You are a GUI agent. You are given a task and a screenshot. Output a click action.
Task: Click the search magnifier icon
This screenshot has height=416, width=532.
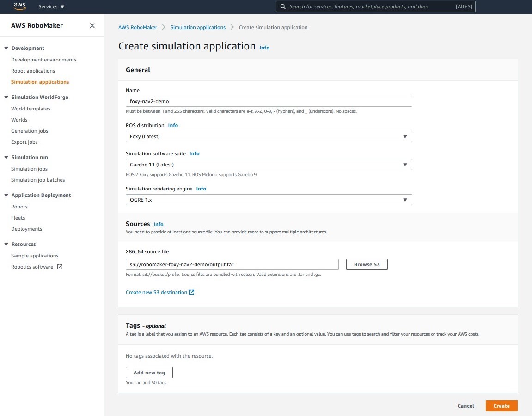[282, 6]
